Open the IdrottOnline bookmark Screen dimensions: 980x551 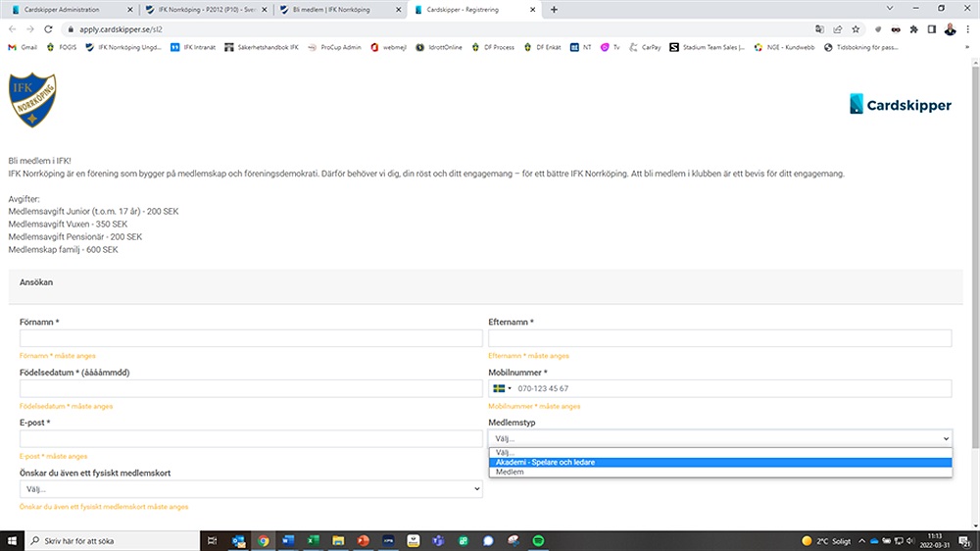click(439, 47)
